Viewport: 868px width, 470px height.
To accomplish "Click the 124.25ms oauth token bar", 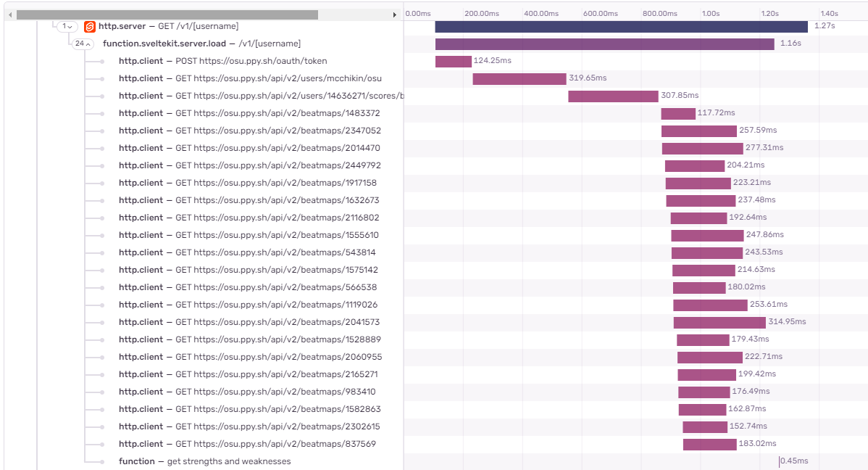I will point(454,62).
